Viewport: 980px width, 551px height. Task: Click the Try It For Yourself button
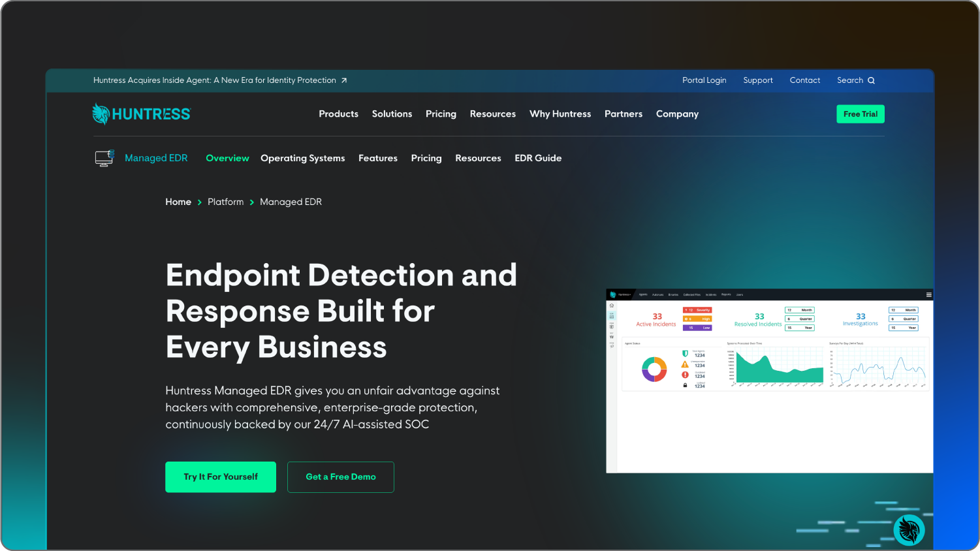[221, 477]
